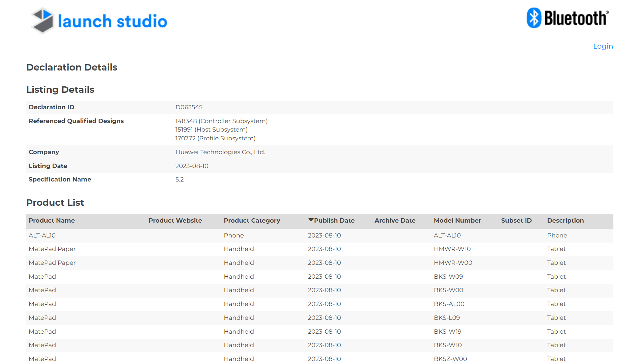Toggle Publish Date sort arrow
This screenshot has height=364, width=637.
tap(311, 220)
